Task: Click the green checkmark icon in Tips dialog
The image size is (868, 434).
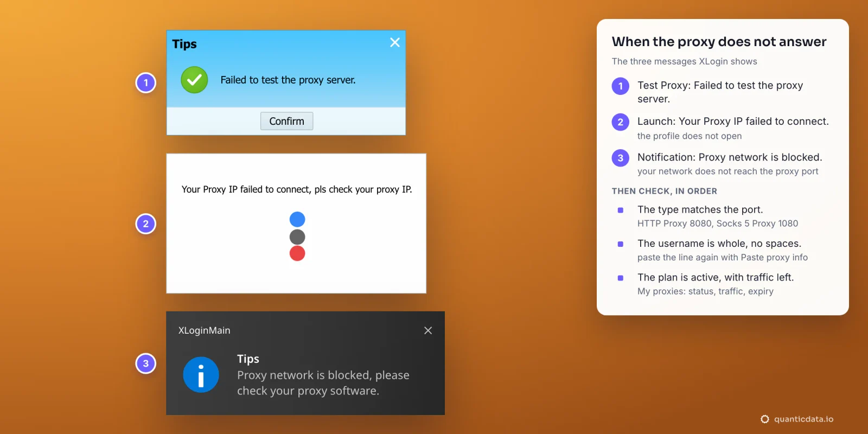Action: pos(194,80)
